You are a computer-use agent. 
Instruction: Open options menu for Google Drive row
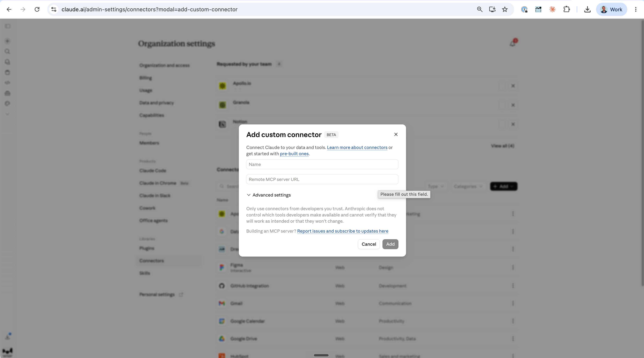513,339
